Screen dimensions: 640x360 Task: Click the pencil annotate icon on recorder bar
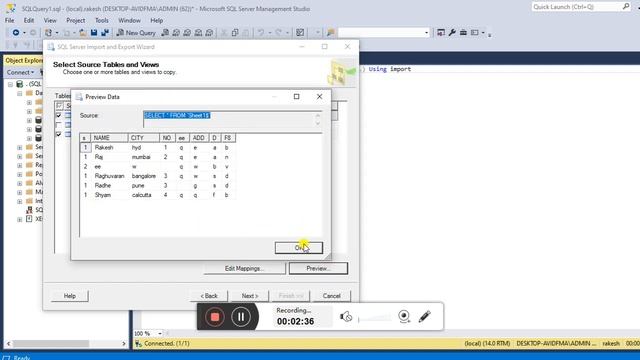coord(424,316)
